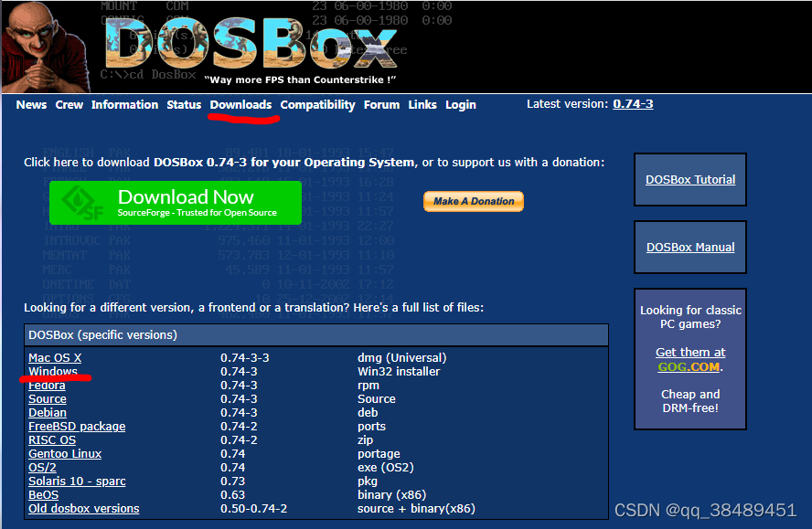Download the Mac OS X version

pyautogui.click(x=55, y=357)
